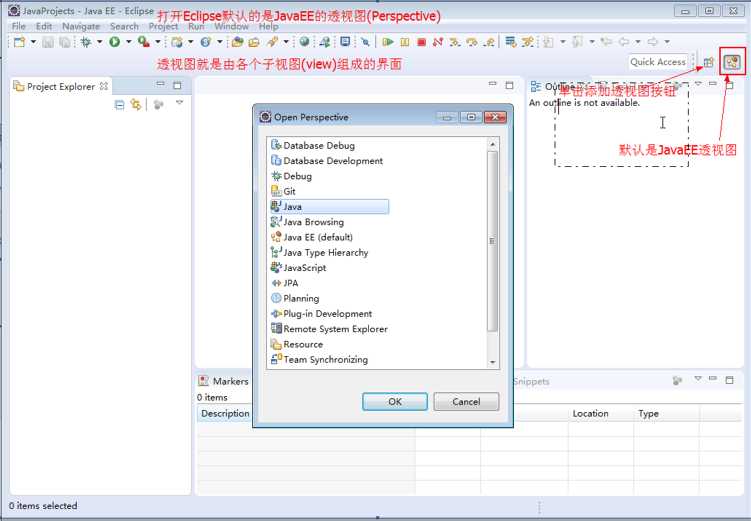The height and width of the screenshot is (521, 751).
Task: Maximize the Project Explorer view
Action: click(x=177, y=85)
